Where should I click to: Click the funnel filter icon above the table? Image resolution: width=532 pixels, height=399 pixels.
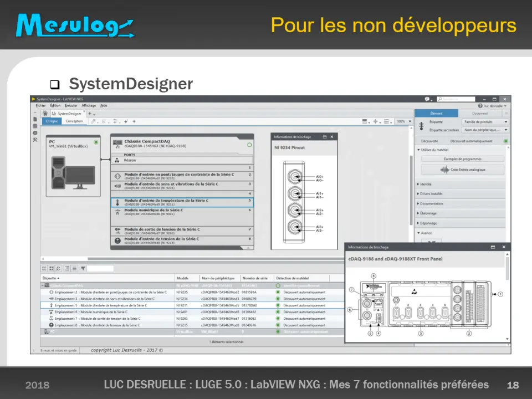[83, 268]
